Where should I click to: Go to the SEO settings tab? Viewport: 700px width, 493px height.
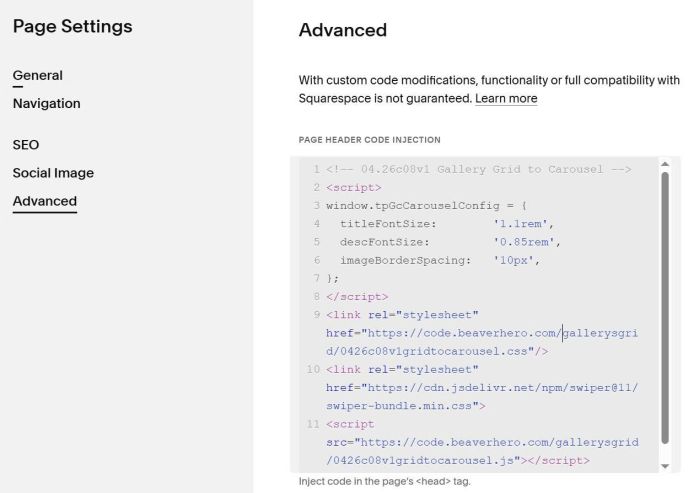click(x=26, y=145)
